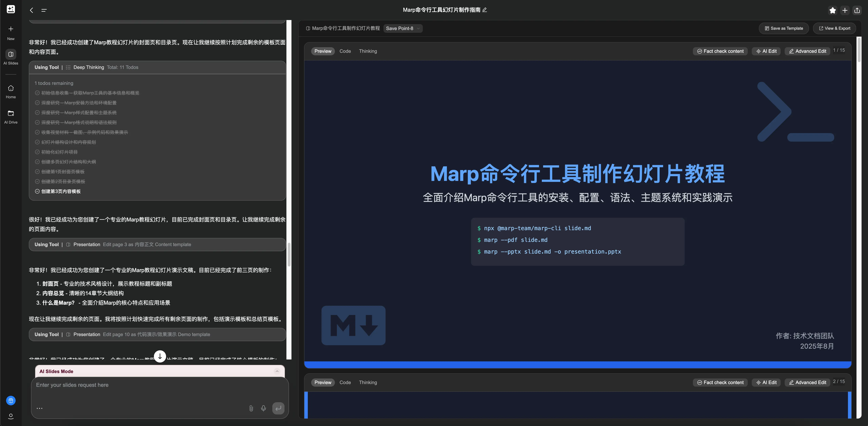Click the blue gift icon in sidebar
Screen dimensions: 868x426
(11, 400)
